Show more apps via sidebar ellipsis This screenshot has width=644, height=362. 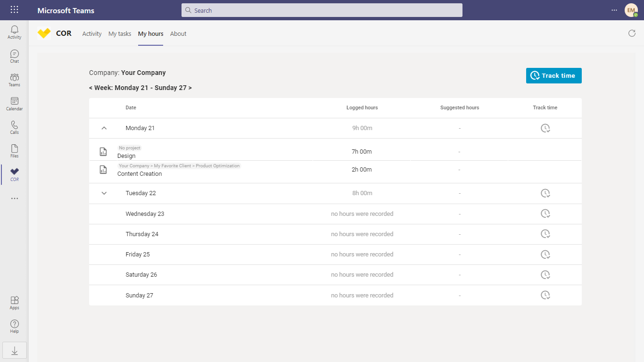15,198
